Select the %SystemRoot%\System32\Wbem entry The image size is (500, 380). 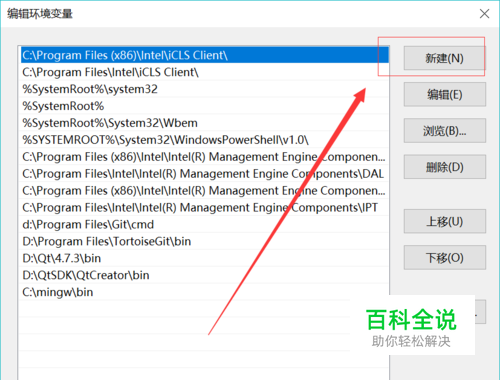(x=204, y=123)
